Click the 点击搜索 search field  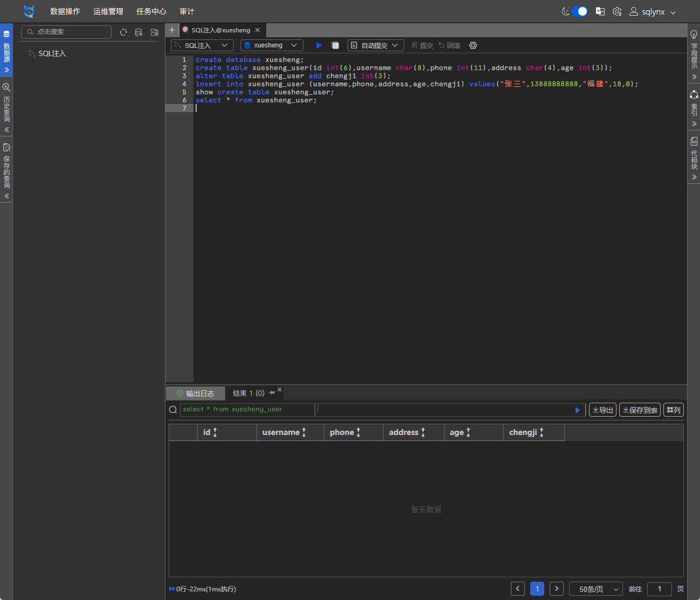pos(70,32)
